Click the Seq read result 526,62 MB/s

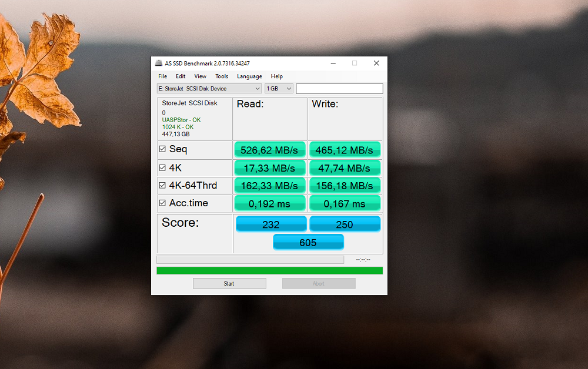coord(270,150)
